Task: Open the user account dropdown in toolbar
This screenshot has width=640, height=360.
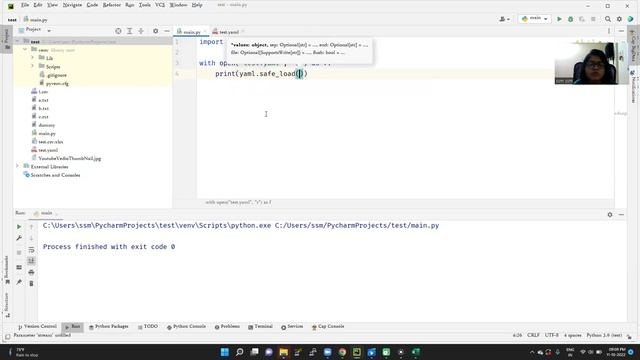Action: pos(504,19)
